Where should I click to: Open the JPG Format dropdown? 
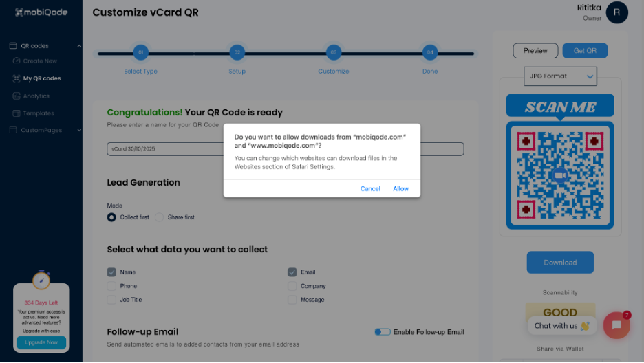point(560,76)
